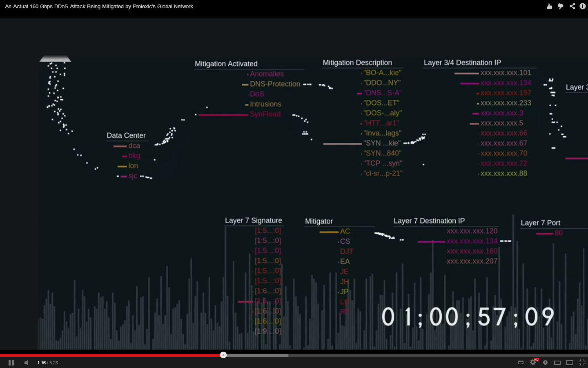Like the video with the thumbs-up icon
This screenshot has width=588, height=368.
pyautogui.click(x=550, y=6)
